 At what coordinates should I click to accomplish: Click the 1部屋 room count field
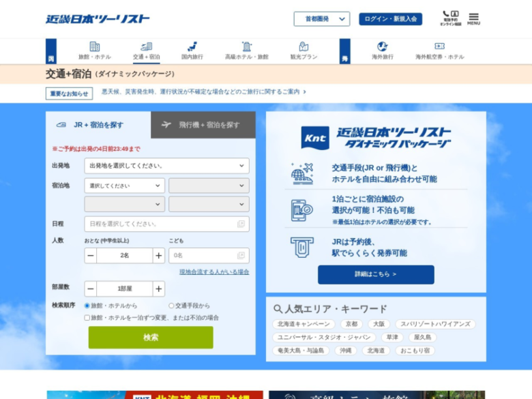coord(125,289)
